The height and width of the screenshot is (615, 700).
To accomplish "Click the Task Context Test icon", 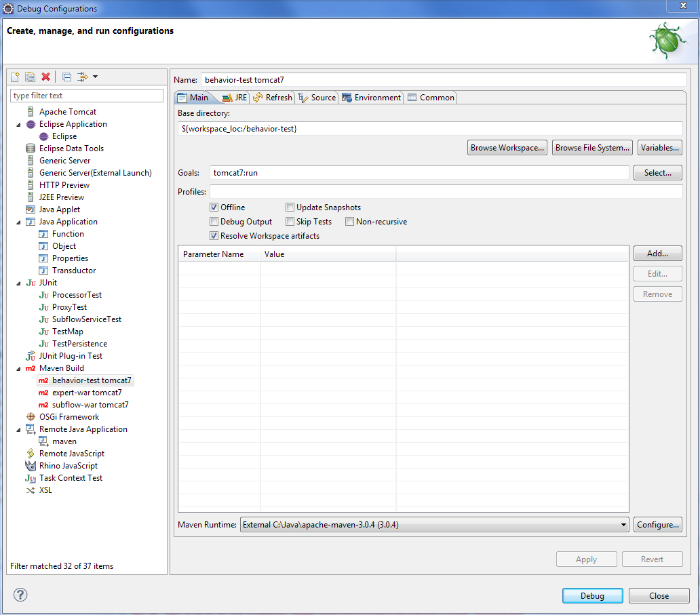I will click(31, 478).
